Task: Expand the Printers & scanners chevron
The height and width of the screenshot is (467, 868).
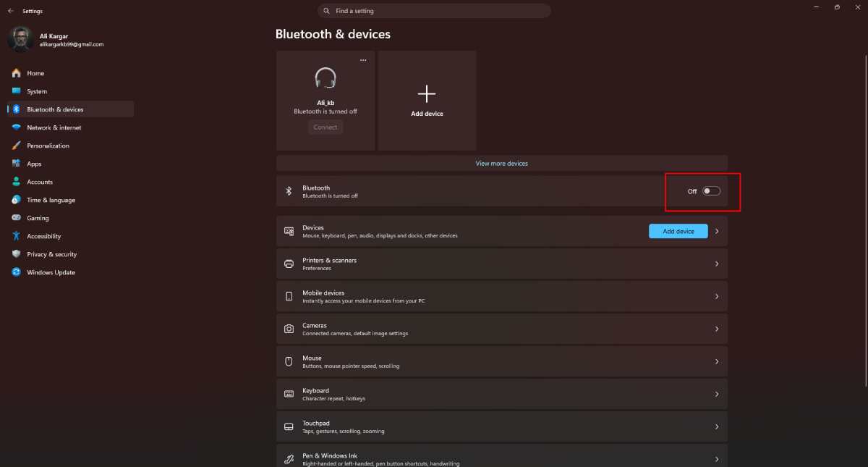Action: click(x=717, y=264)
